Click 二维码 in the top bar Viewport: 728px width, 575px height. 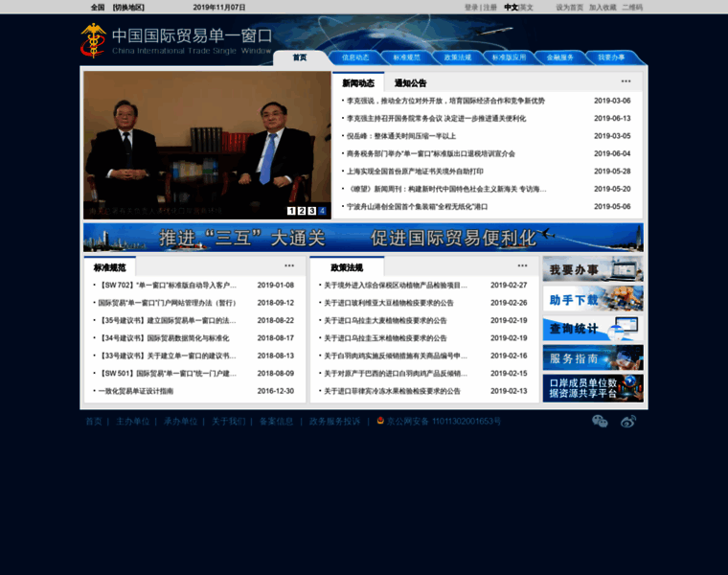pyautogui.click(x=632, y=8)
